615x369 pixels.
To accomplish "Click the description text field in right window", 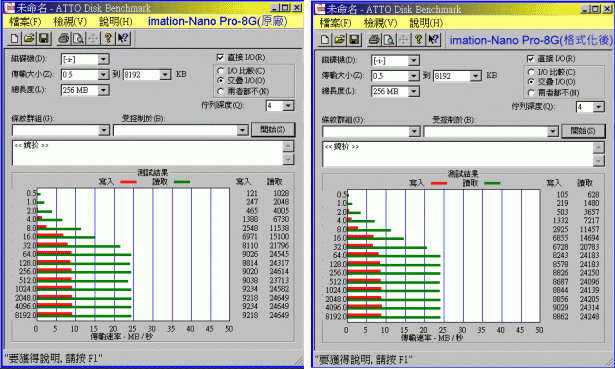I will click(458, 154).
